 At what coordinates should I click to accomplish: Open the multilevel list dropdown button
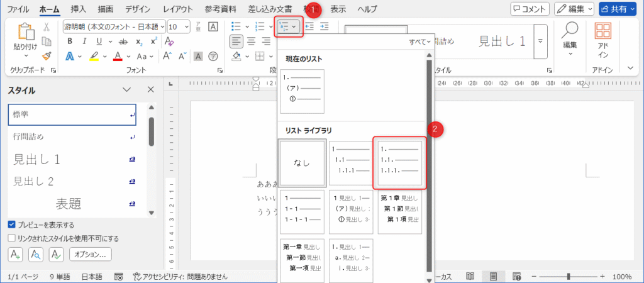288,26
